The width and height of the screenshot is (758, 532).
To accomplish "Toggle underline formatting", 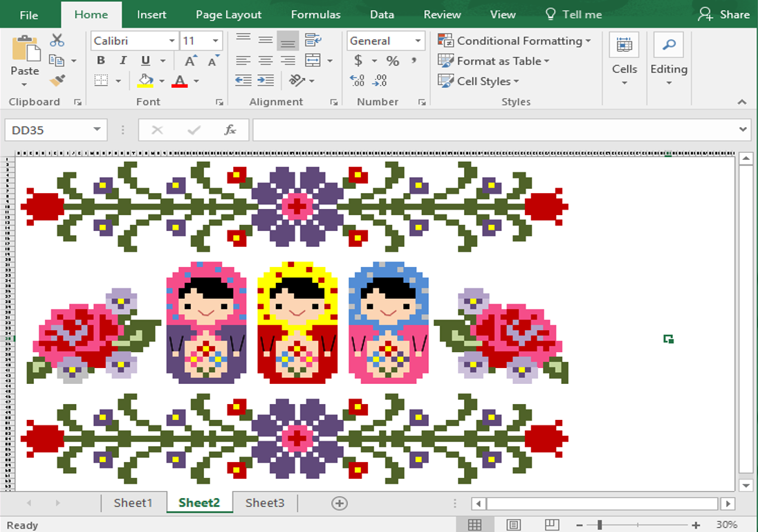I will tap(145, 60).
